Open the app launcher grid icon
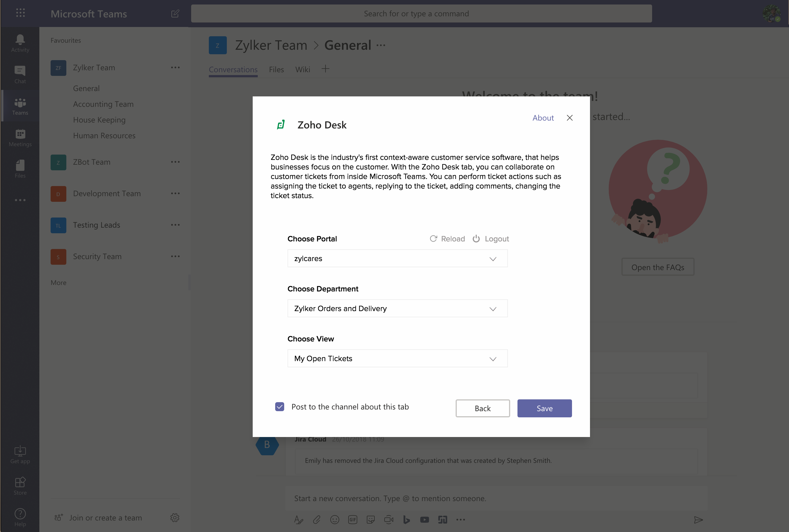 (x=20, y=13)
